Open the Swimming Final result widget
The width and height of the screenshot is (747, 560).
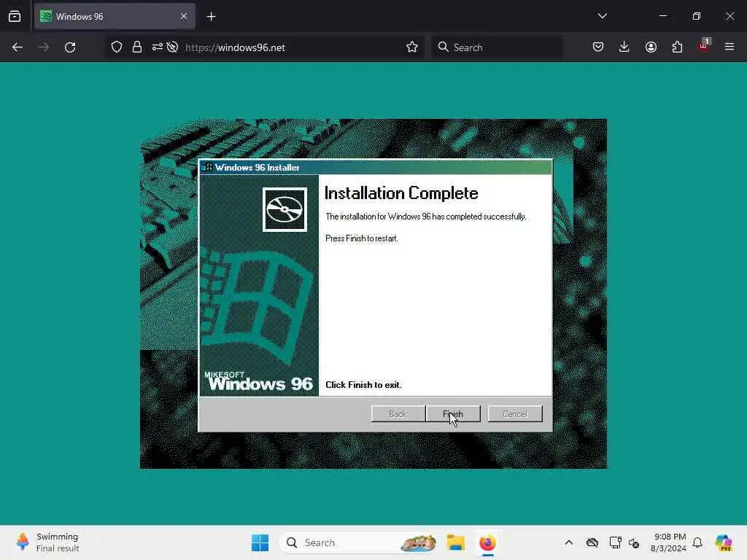click(x=47, y=542)
